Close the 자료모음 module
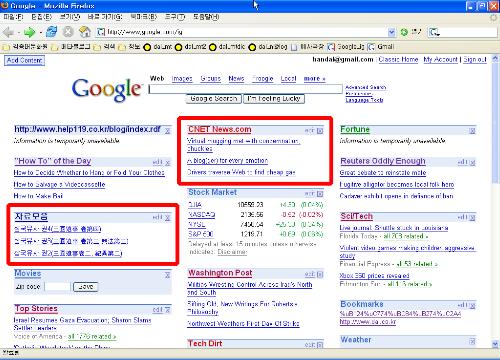The image size is (500, 360). (168, 218)
